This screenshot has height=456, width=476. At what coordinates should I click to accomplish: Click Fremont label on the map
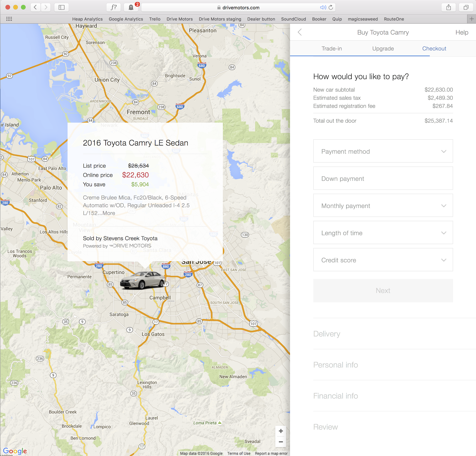point(138,112)
